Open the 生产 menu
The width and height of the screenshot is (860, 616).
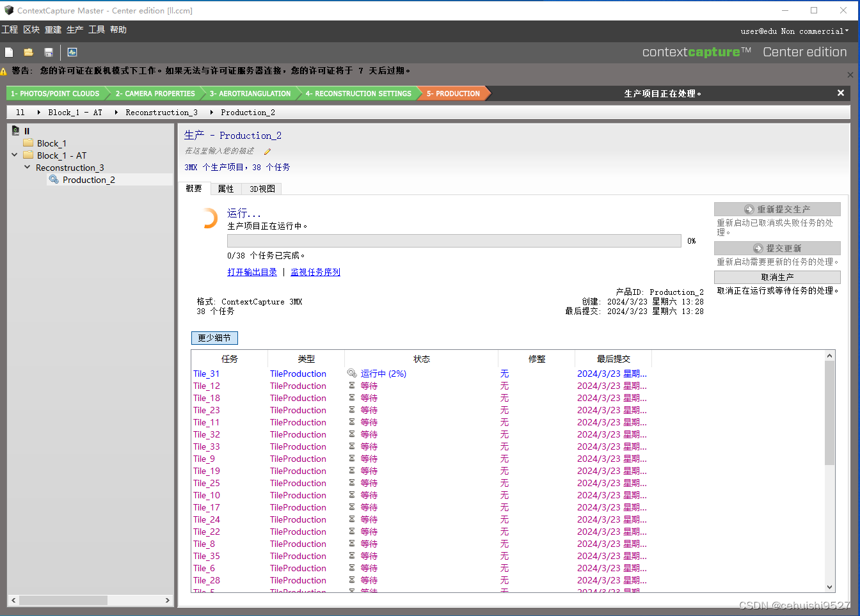[75, 30]
